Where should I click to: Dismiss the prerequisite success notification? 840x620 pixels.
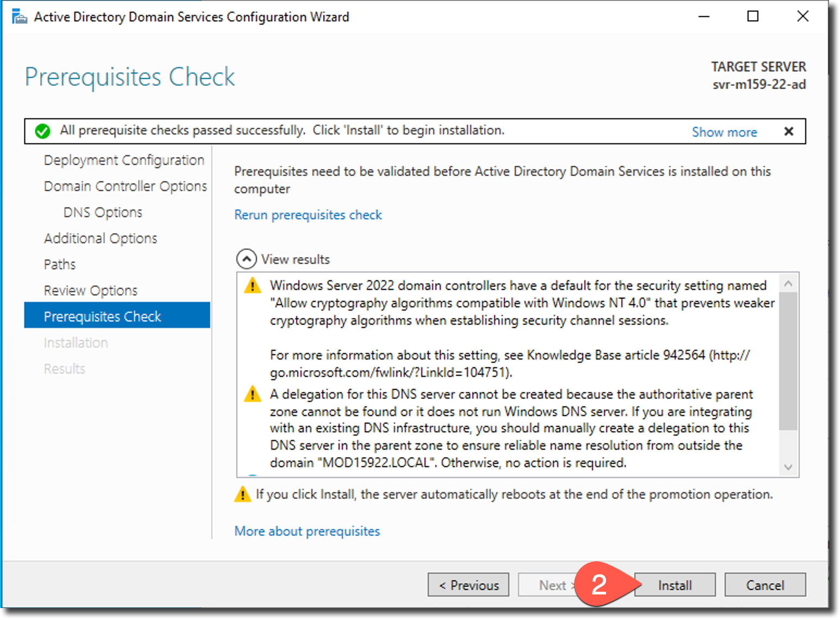[788, 131]
